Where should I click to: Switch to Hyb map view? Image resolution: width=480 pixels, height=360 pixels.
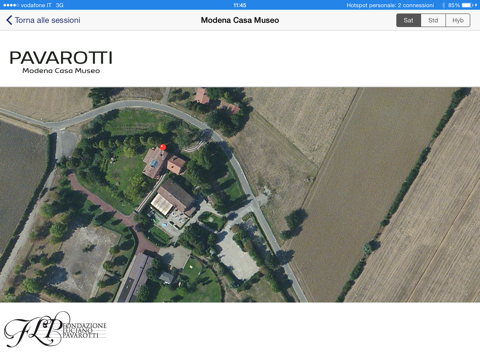(458, 20)
